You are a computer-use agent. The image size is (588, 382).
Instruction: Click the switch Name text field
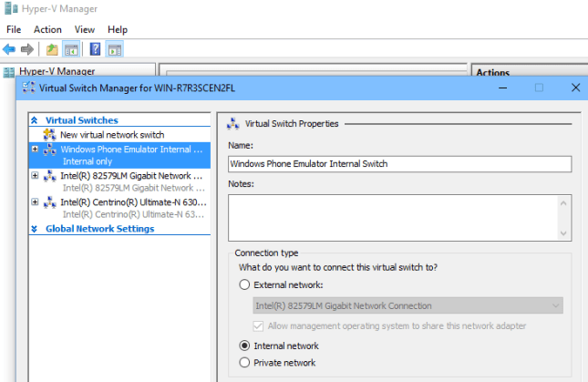pyautogui.click(x=399, y=164)
